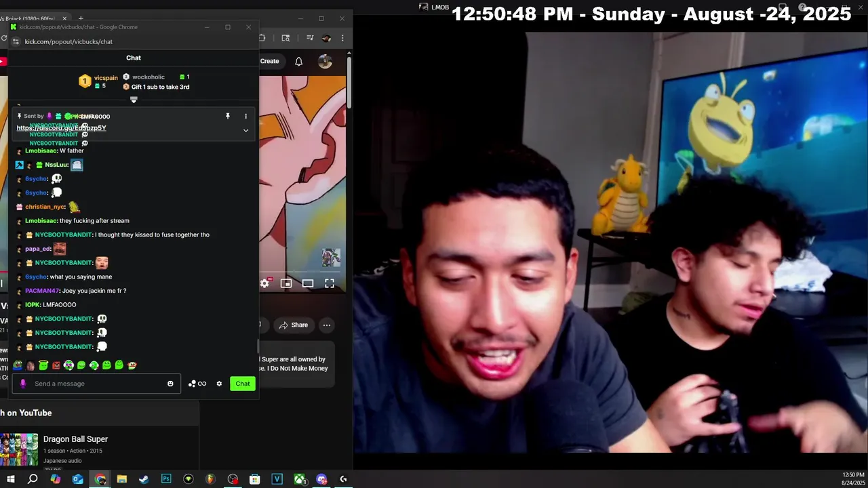
Task: Click the 'Gift 1 sub to take 3rd' text
Action: tap(160, 87)
